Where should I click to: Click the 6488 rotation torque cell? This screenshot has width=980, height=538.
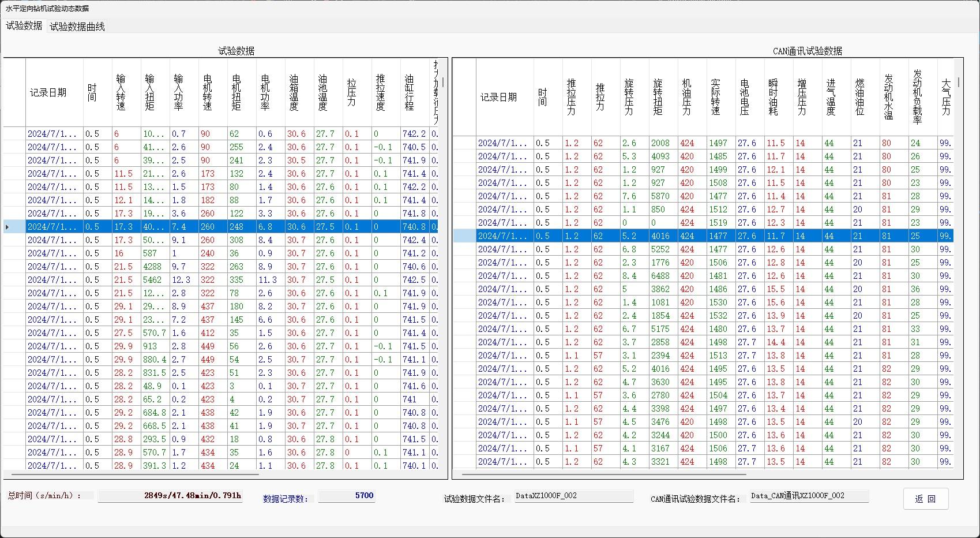(663, 276)
